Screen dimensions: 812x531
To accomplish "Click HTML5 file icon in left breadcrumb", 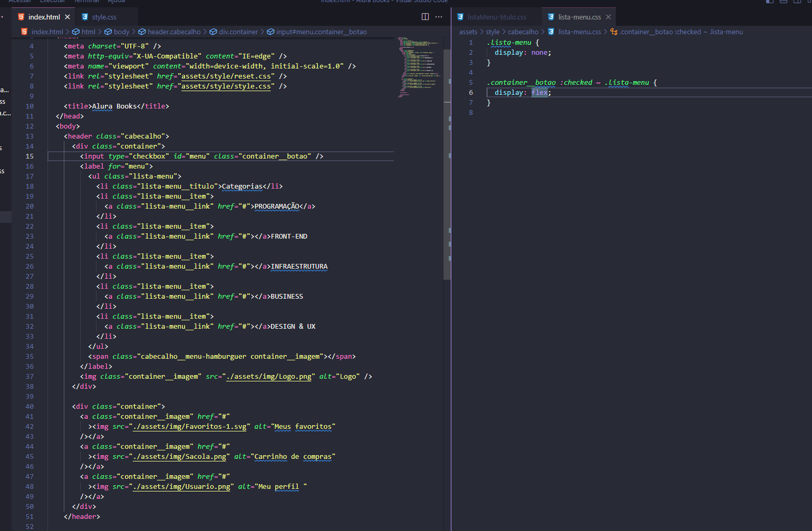I will click(24, 32).
